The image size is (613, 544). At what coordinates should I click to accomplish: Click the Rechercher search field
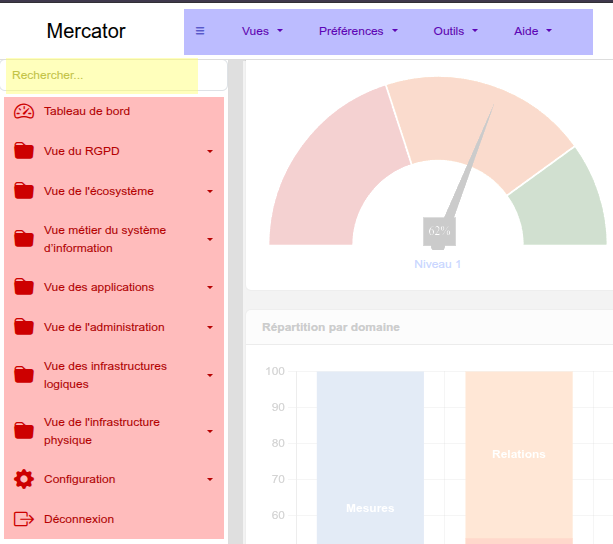(x=102, y=75)
